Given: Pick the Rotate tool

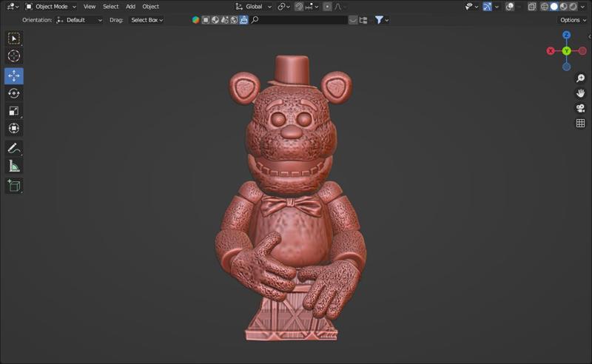Looking at the screenshot, I should (14, 93).
